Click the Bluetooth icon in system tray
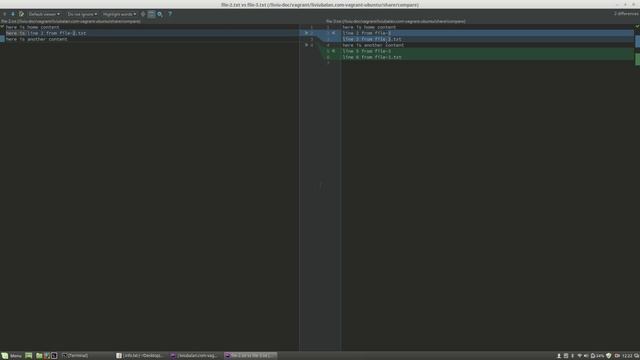 click(572, 356)
